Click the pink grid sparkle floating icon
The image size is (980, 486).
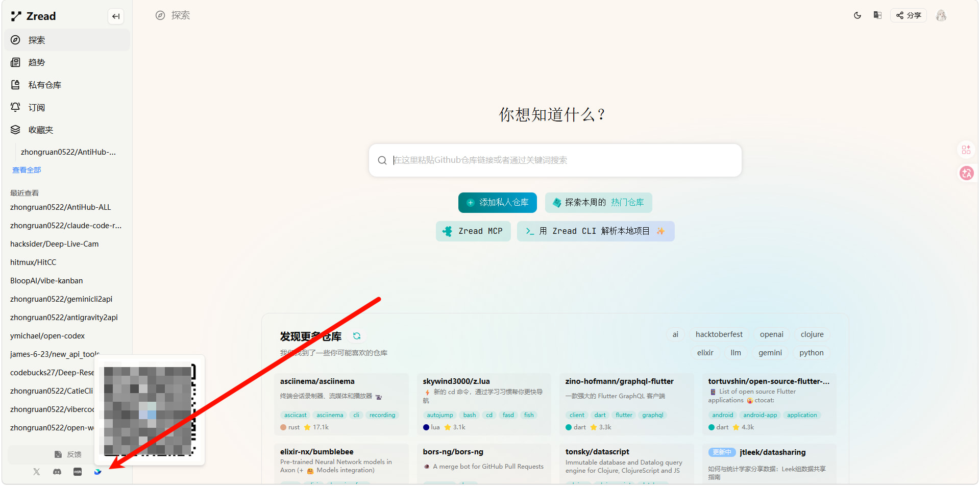click(966, 150)
